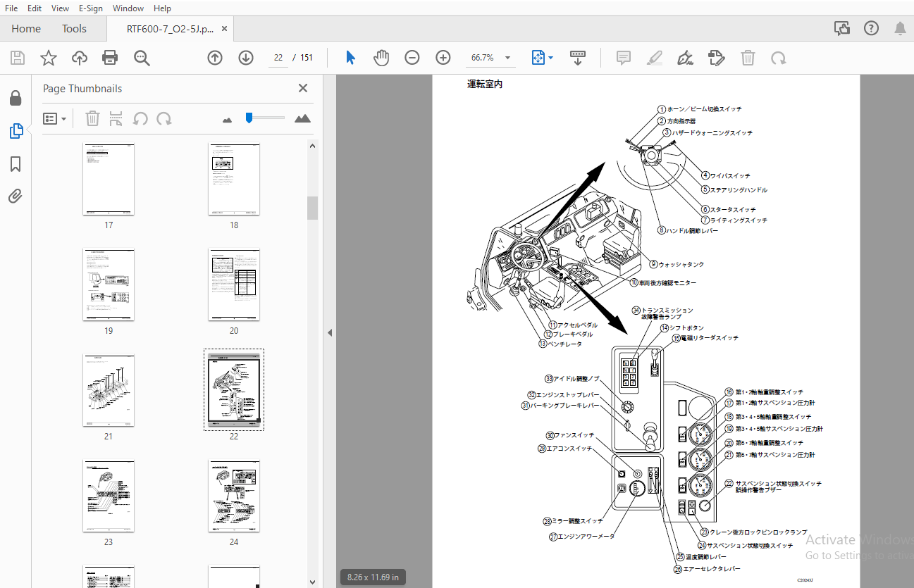Add a sticky note comment
The image size is (914, 588).
pos(624,58)
